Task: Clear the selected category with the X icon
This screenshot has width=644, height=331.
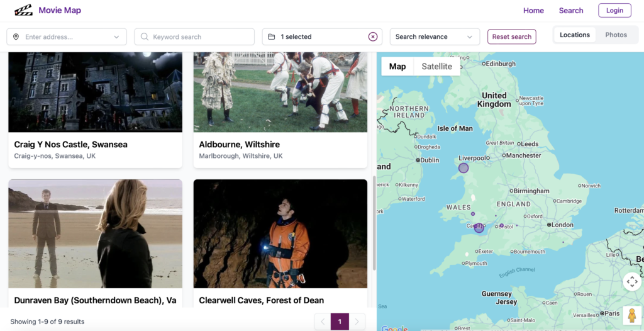Action: (373, 37)
